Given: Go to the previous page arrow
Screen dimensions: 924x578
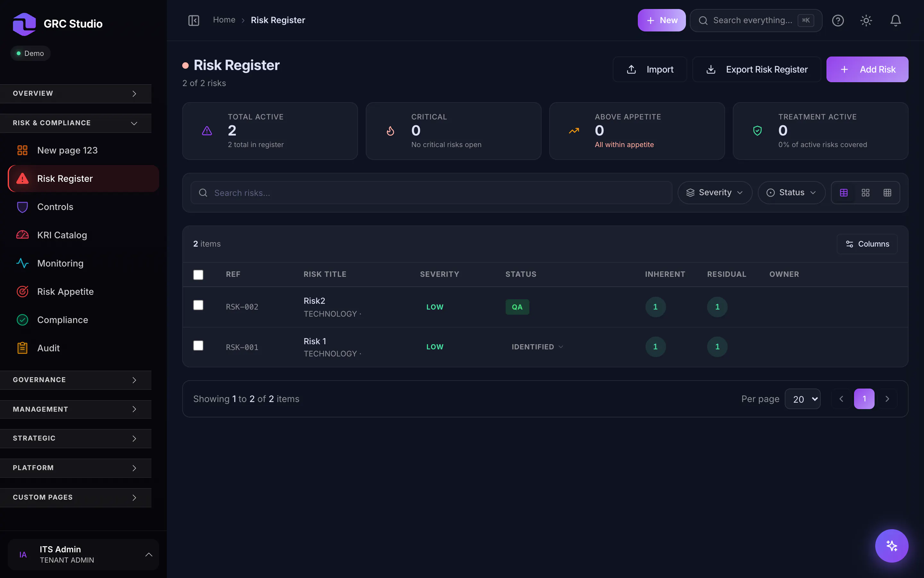Looking at the screenshot, I should (841, 399).
